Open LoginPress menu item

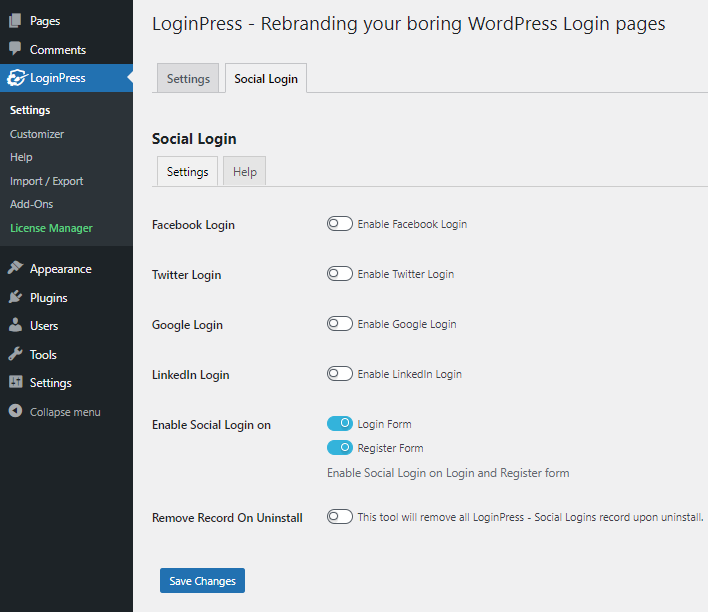pyautogui.click(x=66, y=78)
